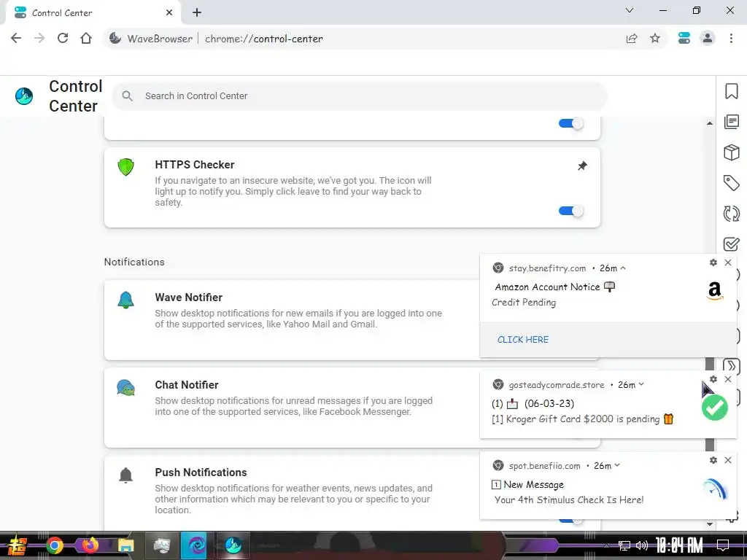
Task: Show hidden system tray icons chevron
Action: click(606, 545)
